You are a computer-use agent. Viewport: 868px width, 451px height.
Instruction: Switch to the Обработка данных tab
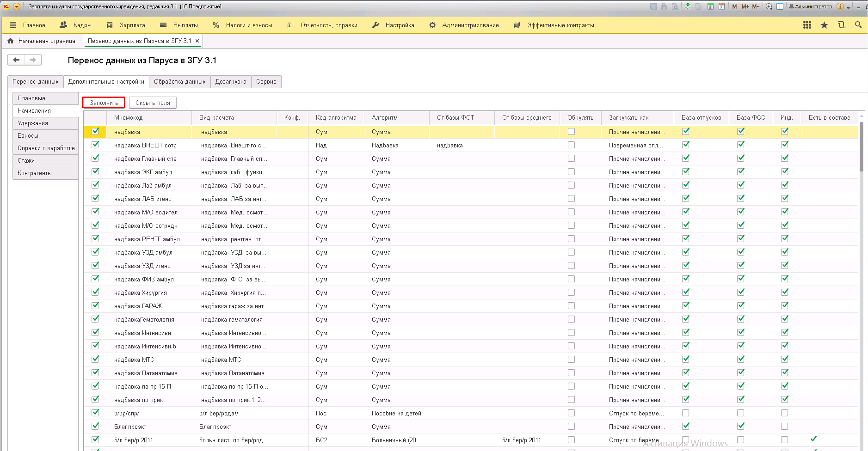tap(179, 82)
